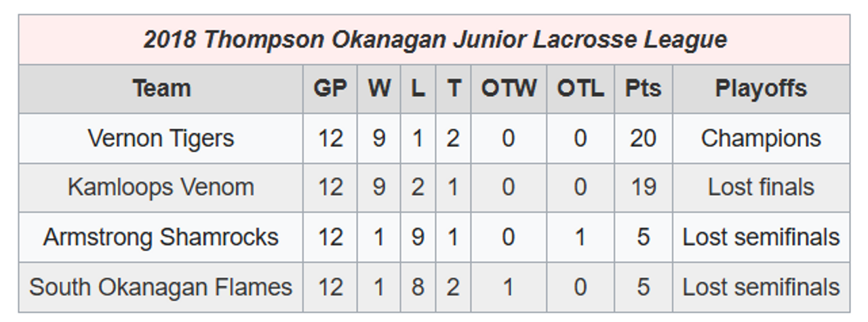Click the OTL column header
The width and height of the screenshot is (868, 322).
click(x=580, y=89)
